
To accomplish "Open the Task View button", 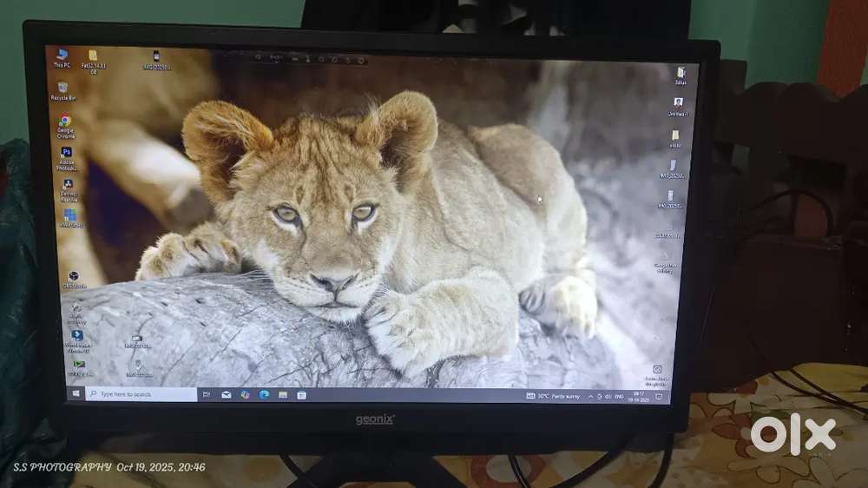I will (x=207, y=394).
